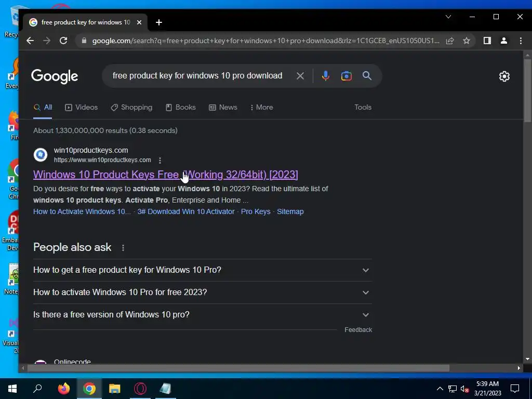Click the scroll-down arrow on the page scrollbar

point(527,360)
